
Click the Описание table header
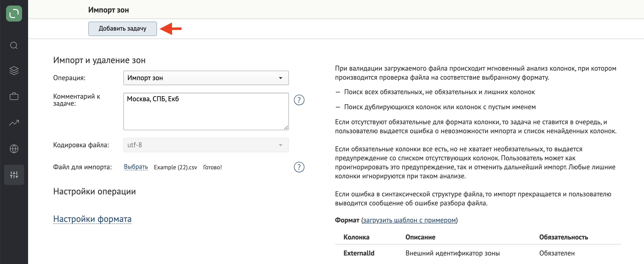tap(420, 237)
